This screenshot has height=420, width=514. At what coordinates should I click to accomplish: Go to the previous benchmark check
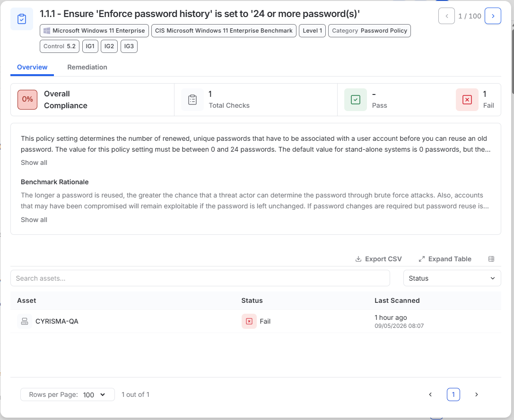[446, 16]
